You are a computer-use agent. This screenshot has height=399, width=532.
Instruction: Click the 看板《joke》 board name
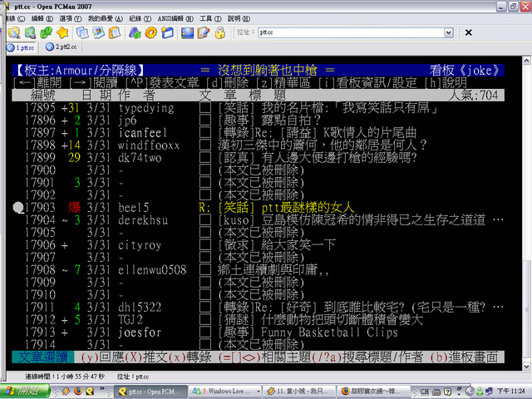point(465,71)
